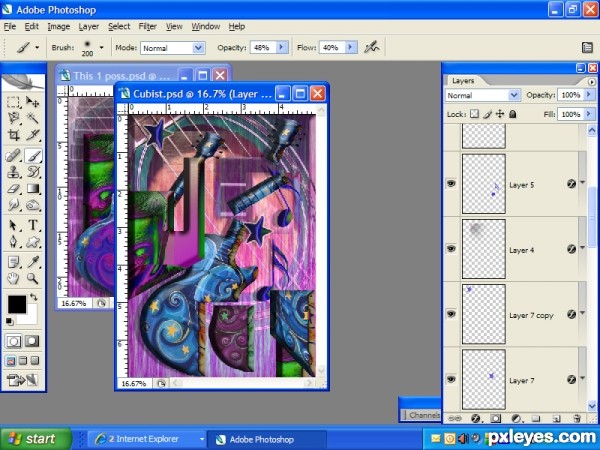The width and height of the screenshot is (600, 450).
Task: Hide Layer 7 with eye icon
Action: (x=452, y=379)
